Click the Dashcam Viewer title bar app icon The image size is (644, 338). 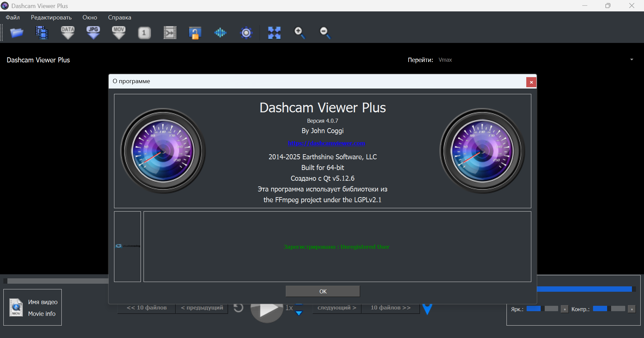click(x=5, y=6)
